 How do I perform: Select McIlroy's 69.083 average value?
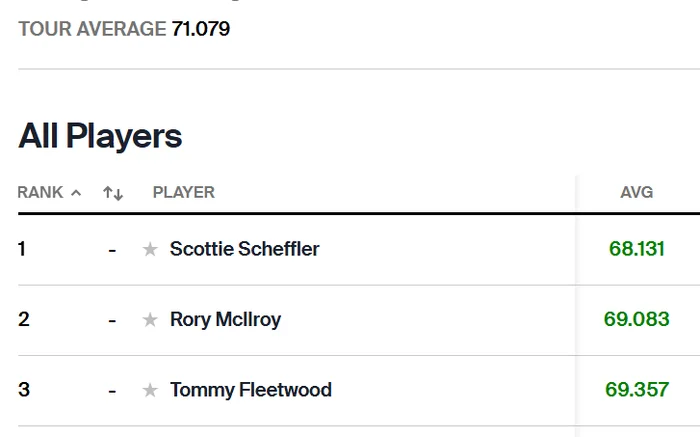(x=636, y=320)
